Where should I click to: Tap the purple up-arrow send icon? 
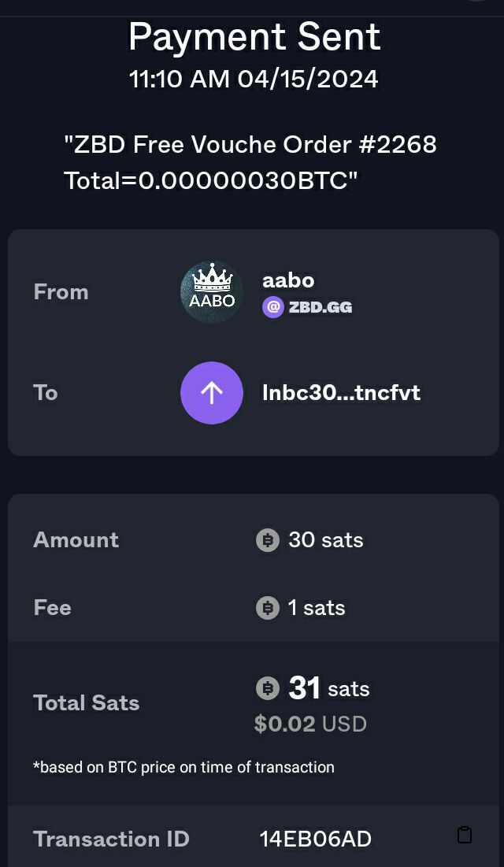[x=212, y=393]
